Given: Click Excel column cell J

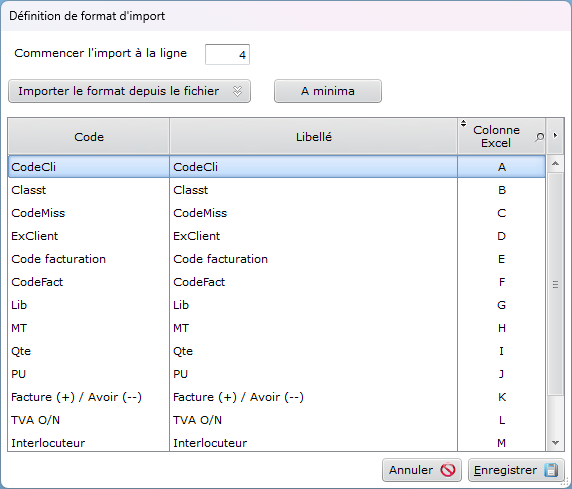Looking at the screenshot, I should [x=502, y=374].
